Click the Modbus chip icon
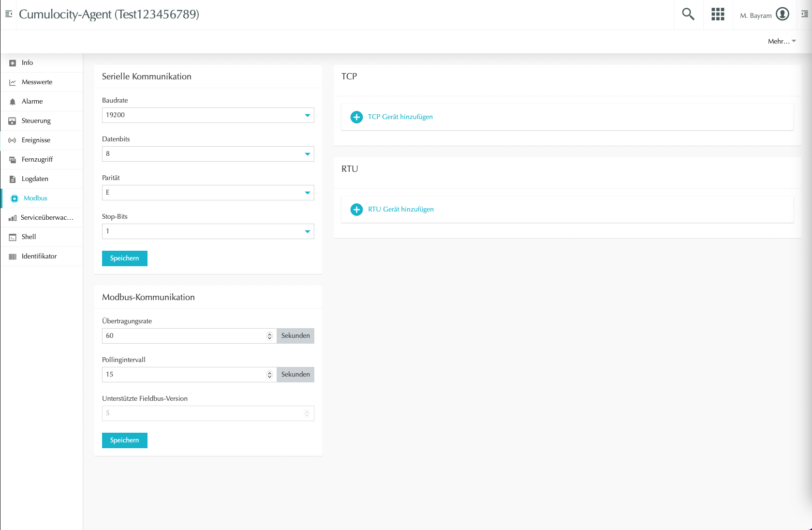The width and height of the screenshot is (812, 530). [15, 198]
